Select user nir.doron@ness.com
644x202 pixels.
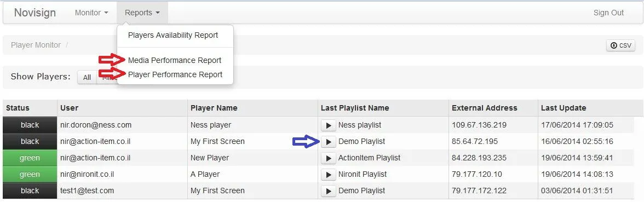[x=96, y=125]
